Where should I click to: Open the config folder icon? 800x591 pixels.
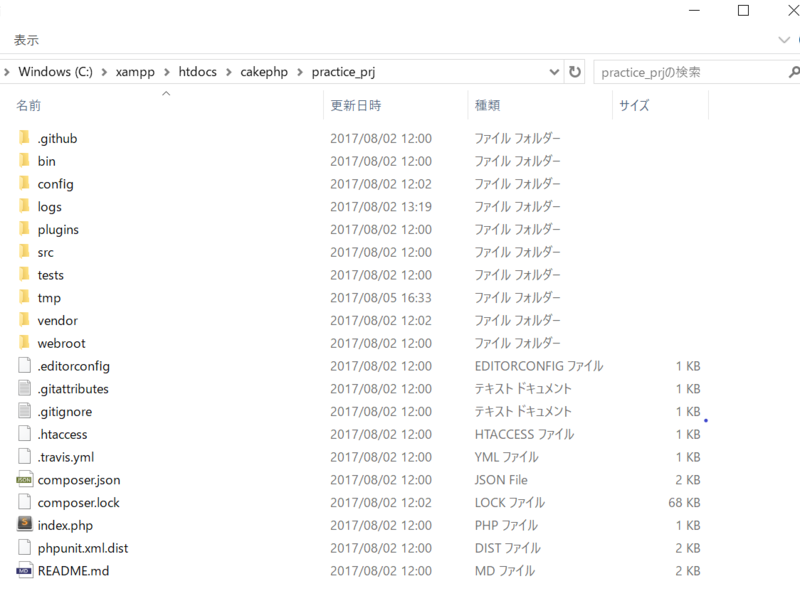click(x=25, y=183)
